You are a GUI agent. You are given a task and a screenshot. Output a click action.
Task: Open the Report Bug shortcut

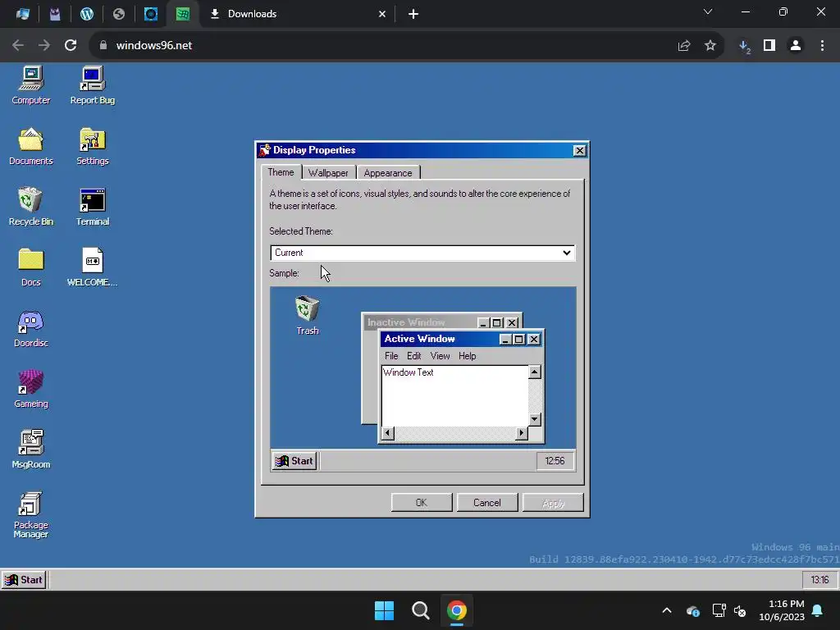pos(92,85)
